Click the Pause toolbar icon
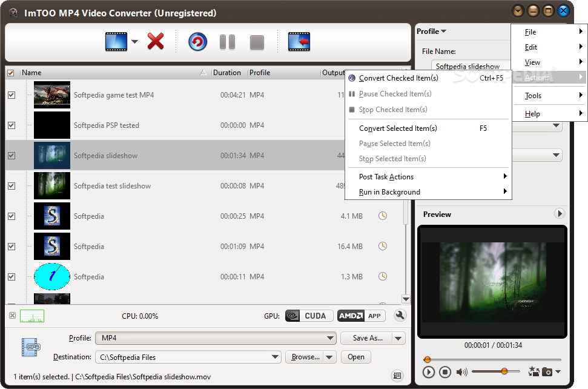Image resolution: width=588 pixels, height=389 pixels. pos(227,42)
